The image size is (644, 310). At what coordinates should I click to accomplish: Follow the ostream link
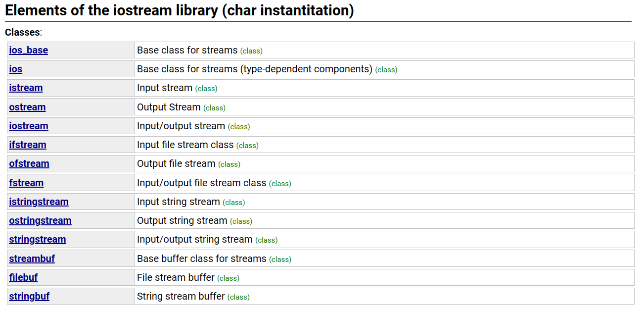tap(27, 107)
